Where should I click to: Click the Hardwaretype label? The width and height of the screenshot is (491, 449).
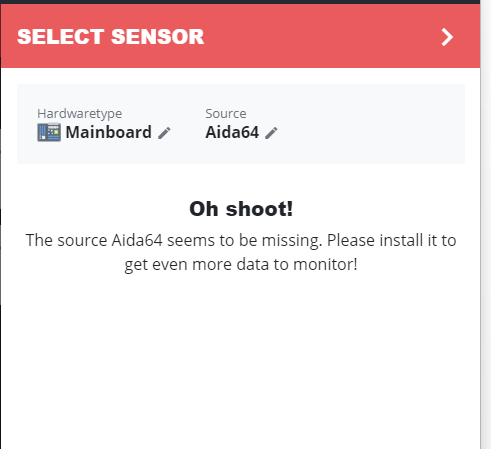tap(79, 114)
